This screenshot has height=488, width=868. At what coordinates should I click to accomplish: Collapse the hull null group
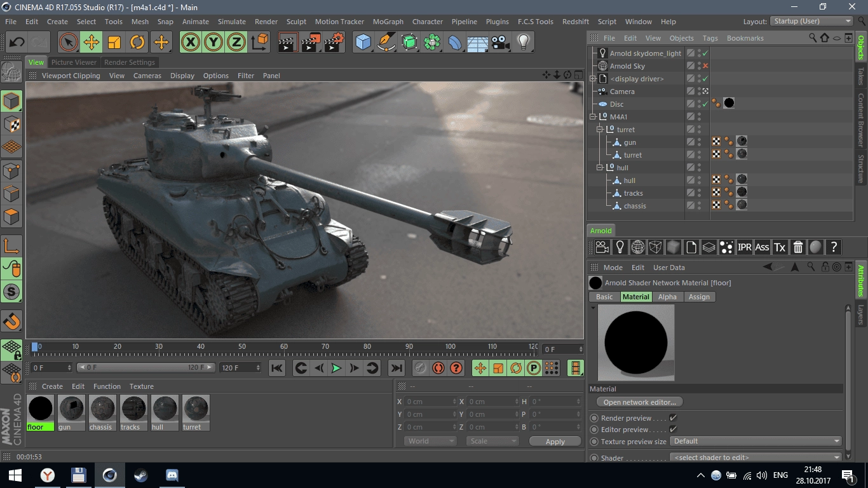pos(599,168)
